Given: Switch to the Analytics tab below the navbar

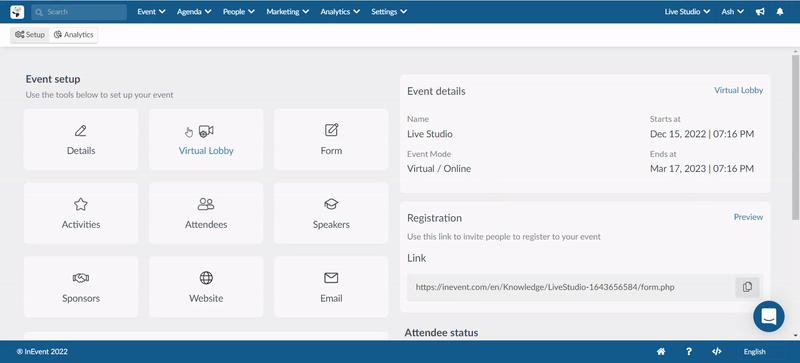Looking at the screenshot, I should (73, 35).
